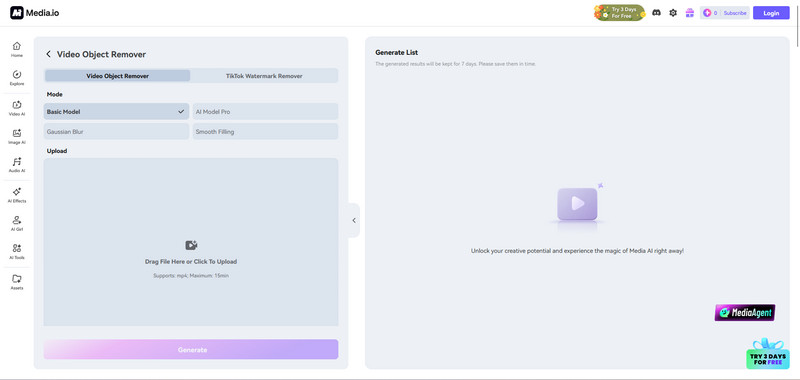
Task: Select Basic Model mode
Action: (116, 111)
